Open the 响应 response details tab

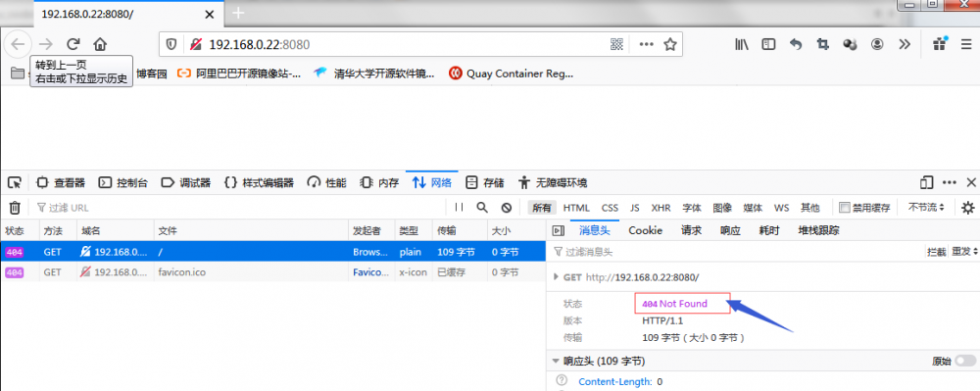tap(730, 230)
